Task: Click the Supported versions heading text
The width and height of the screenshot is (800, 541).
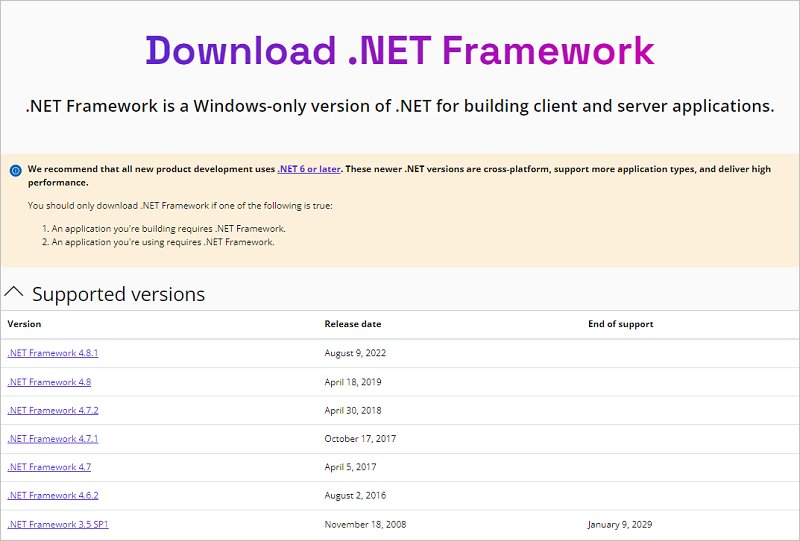Action: click(x=118, y=294)
